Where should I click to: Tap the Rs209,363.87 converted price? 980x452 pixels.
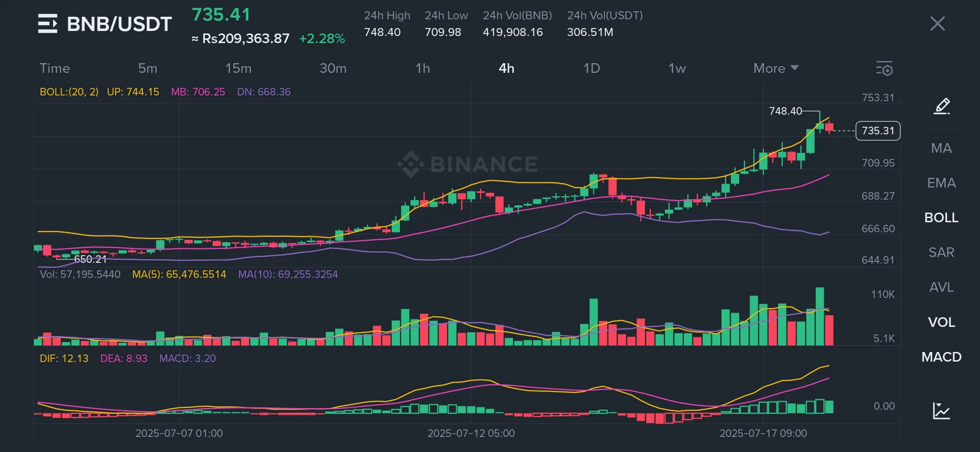pos(246,39)
